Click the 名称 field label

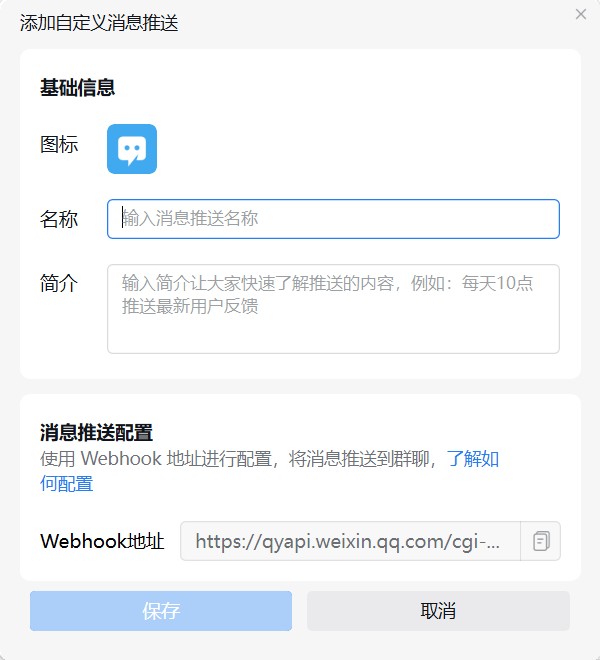point(59,219)
